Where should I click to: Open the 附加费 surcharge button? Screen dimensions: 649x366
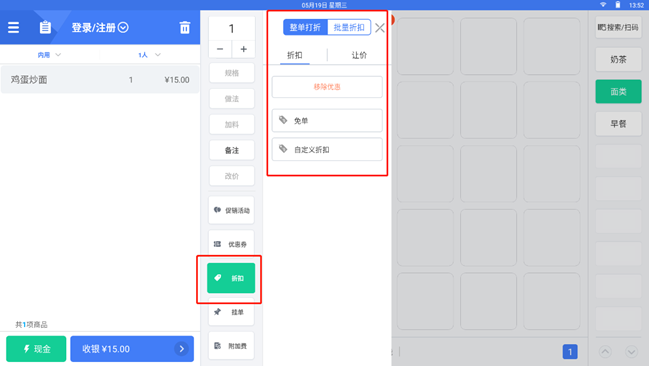click(x=231, y=346)
